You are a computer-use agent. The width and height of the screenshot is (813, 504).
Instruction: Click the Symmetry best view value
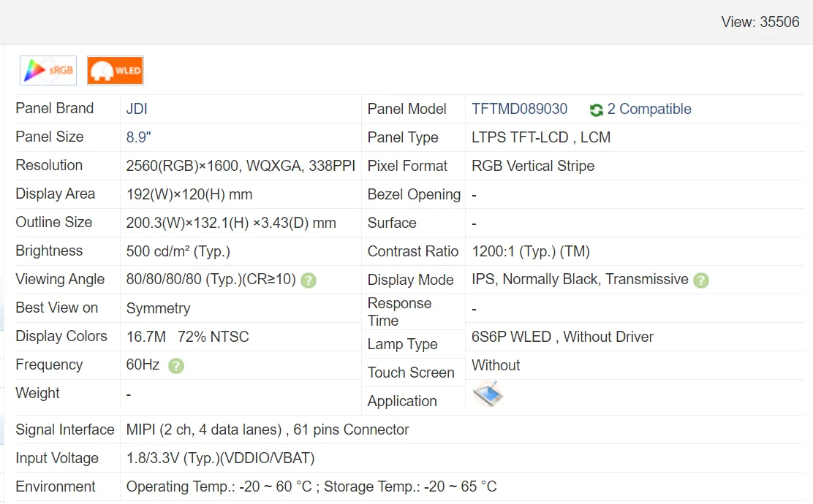click(158, 308)
